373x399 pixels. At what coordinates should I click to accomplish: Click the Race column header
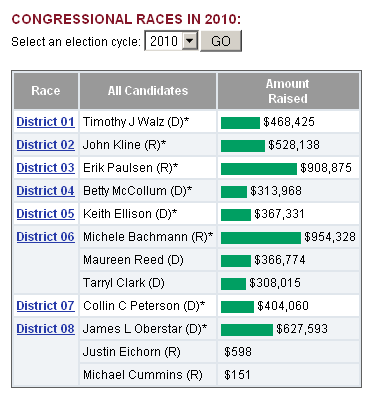click(46, 91)
